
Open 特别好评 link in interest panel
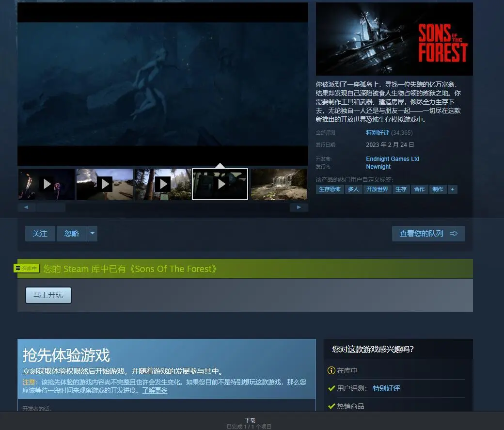[386, 388]
